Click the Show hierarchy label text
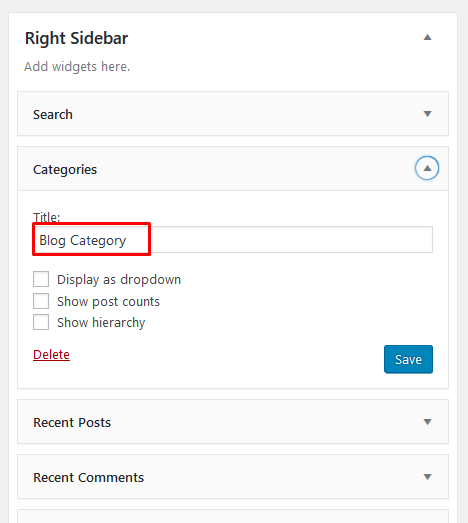Screen dimensions: 468x523 (x=101, y=323)
